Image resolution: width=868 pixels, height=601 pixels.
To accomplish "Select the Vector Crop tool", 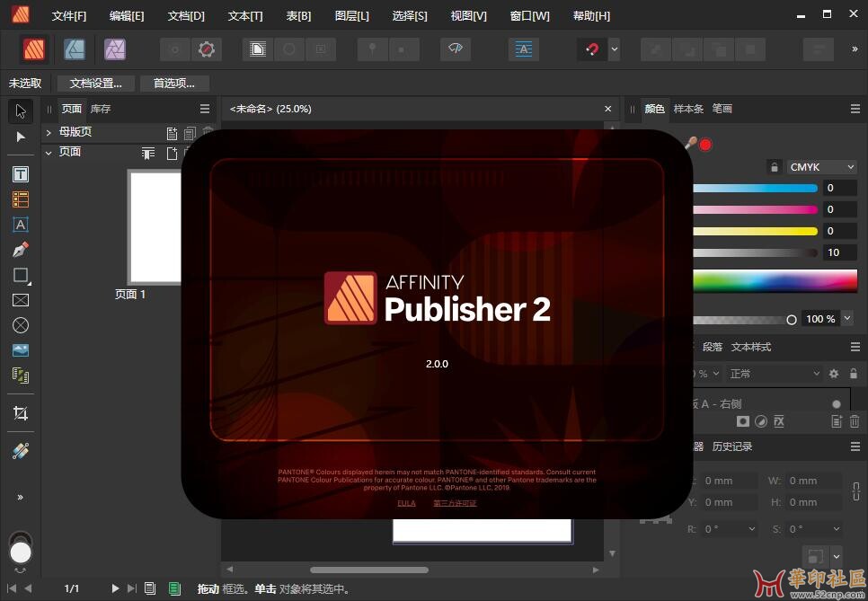I will click(x=21, y=413).
